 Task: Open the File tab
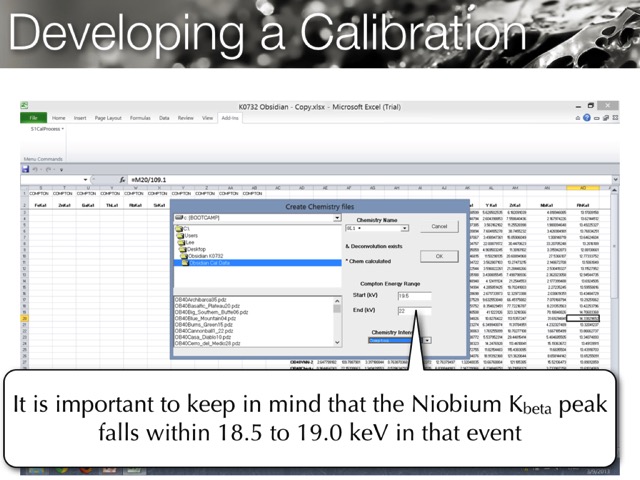point(34,117)
